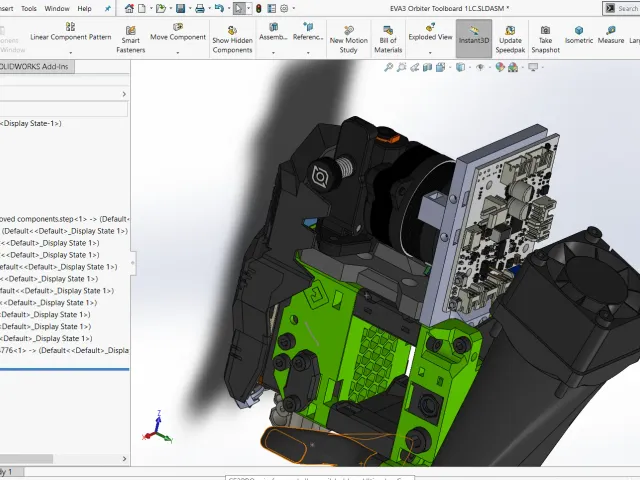
Task: Open the View Orientation icon
Action: coord(440,67)
